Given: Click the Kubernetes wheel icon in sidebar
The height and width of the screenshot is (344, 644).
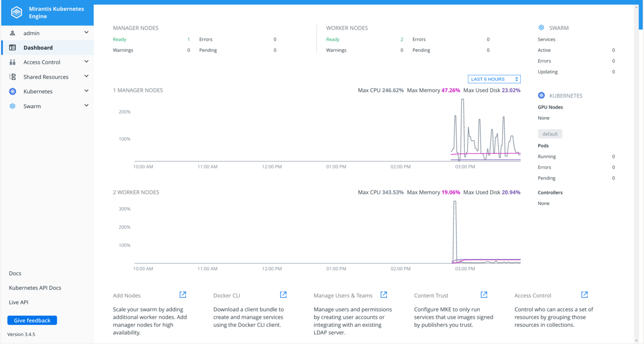Looking at the screenshot, I should [13, 92].
